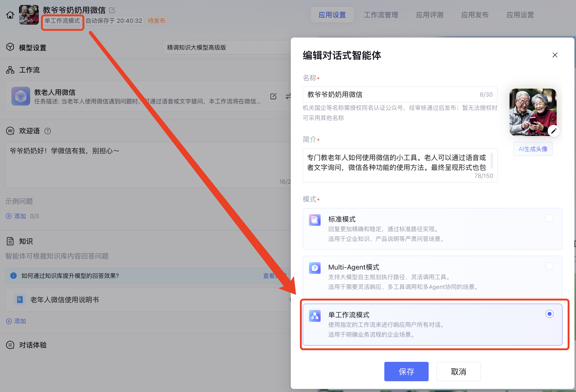Click the 单工作流模式 tag in header
The image size is (576, 392).
point(62,21)
